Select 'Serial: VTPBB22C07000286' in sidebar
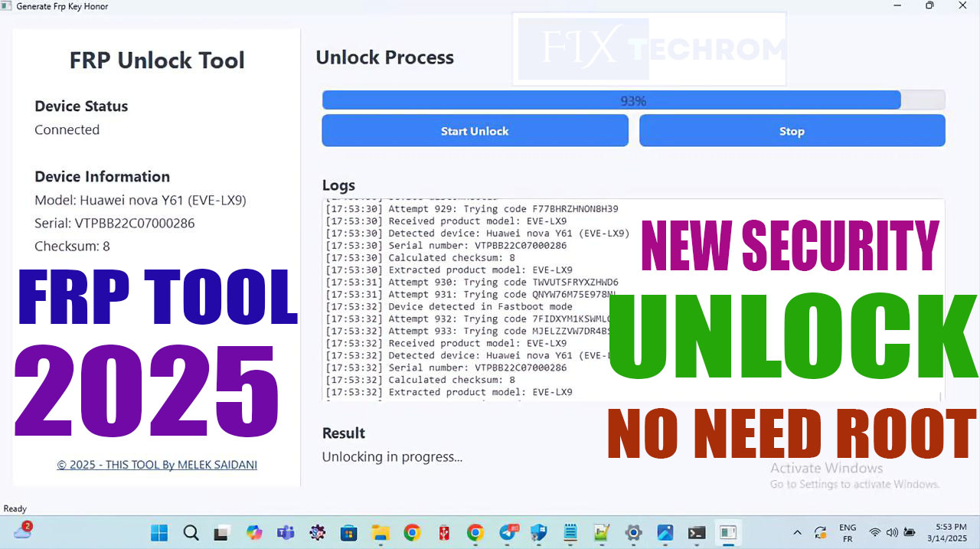 [x=115, y=223]
